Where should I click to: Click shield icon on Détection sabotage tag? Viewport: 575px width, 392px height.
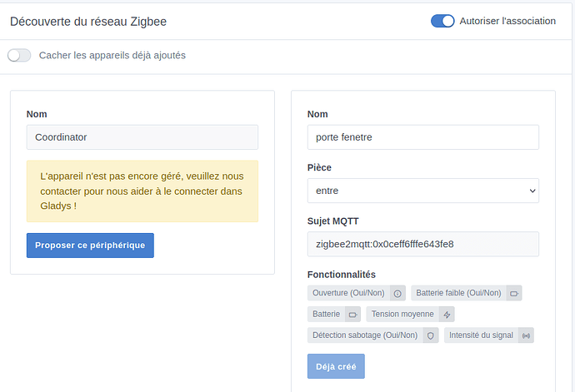[x=430, y=335]
